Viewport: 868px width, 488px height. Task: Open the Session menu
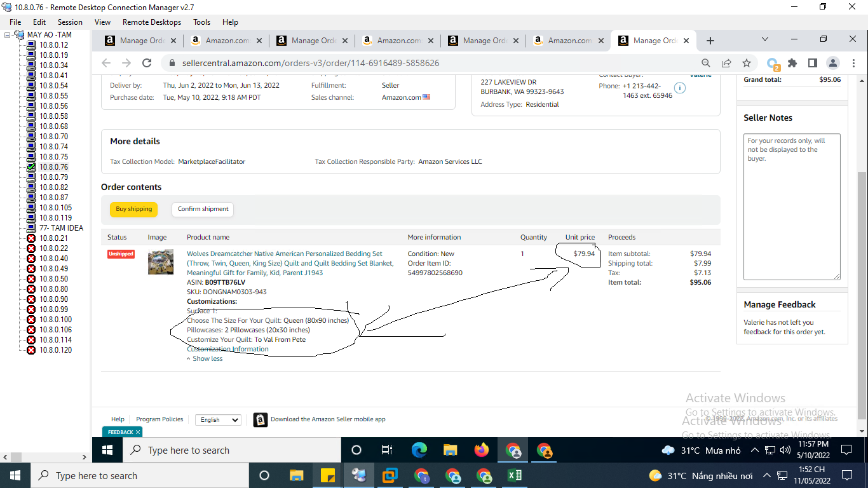[70, 22]
